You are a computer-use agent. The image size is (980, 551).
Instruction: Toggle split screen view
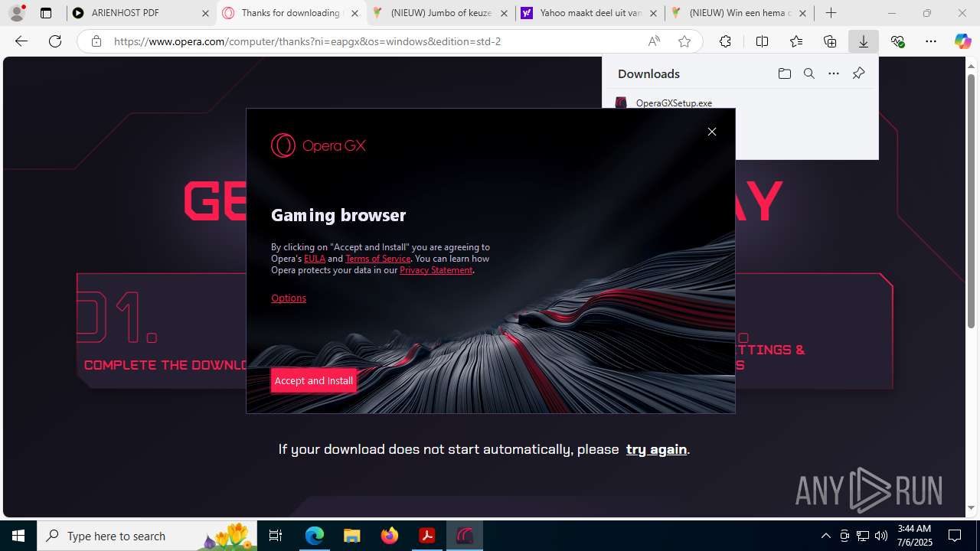pos(762,41)
